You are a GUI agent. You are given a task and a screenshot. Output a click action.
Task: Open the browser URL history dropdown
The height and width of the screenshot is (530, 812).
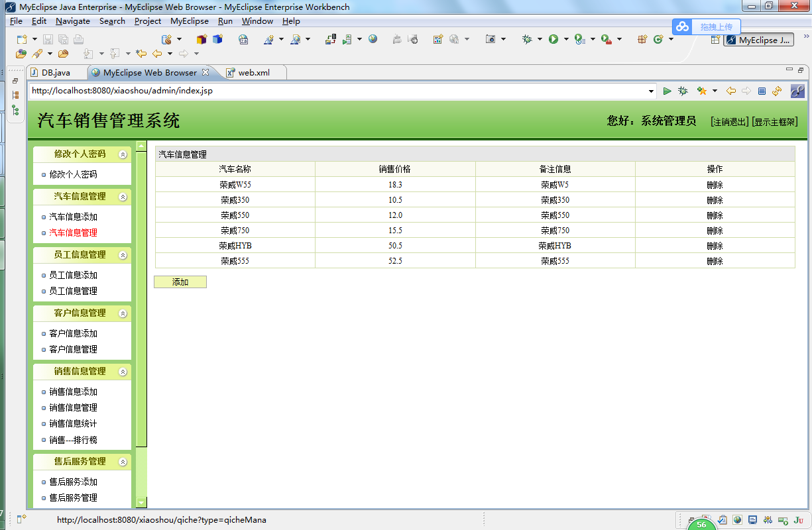pos(652,91)
